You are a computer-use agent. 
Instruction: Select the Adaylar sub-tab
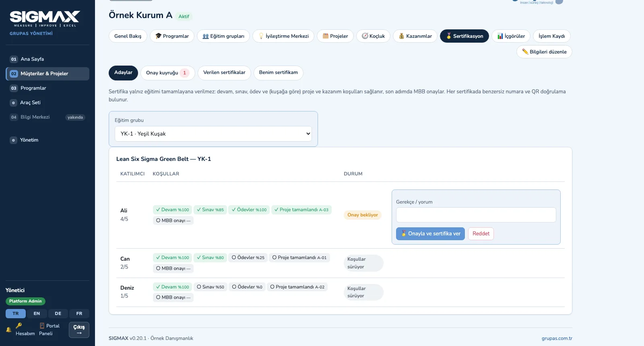click(x=123, y=73)
